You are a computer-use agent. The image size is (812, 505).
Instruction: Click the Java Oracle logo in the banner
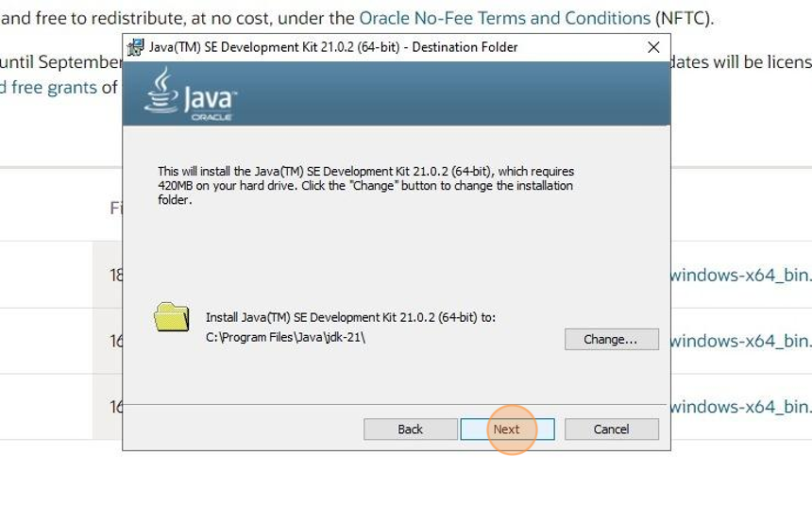click(190, 93)
